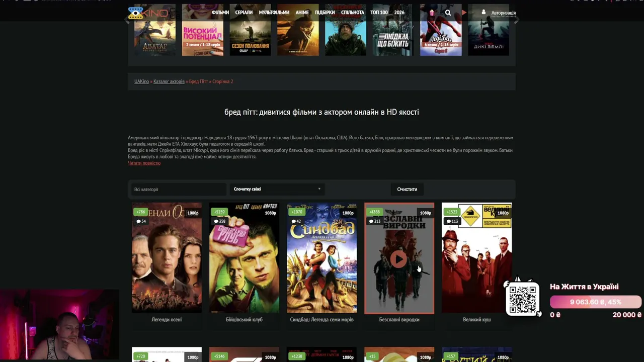Open the Підбірки menu
644x362 pixels.
click(325, 13)
